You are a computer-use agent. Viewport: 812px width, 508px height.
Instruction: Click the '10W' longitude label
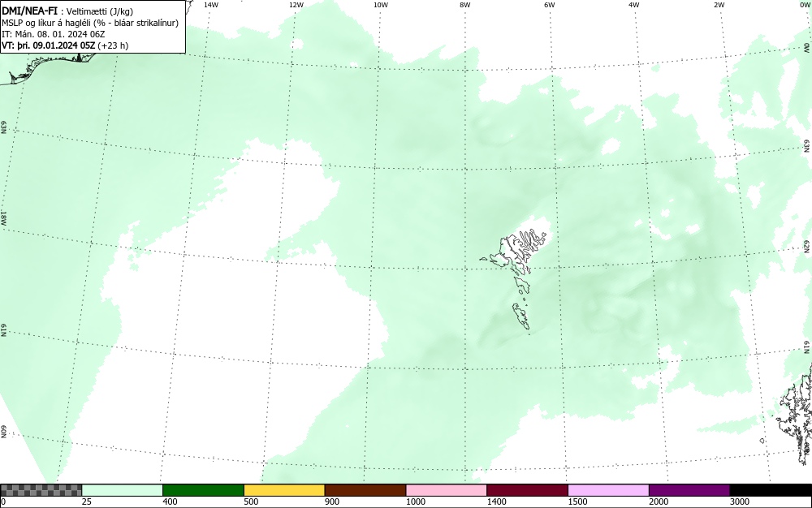point(381,5)
